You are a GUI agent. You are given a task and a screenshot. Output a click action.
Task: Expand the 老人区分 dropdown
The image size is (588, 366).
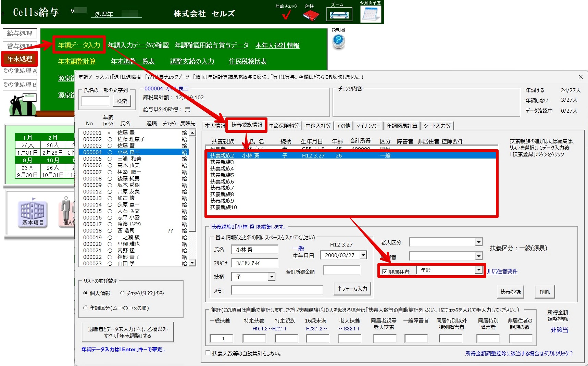(479, 242)
